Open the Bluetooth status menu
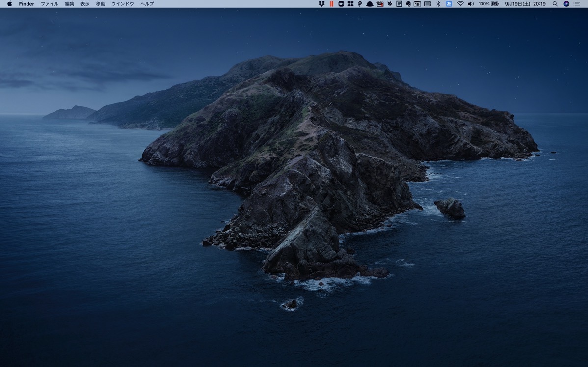Viewport: 588px width, 367px height. [438, 4]
